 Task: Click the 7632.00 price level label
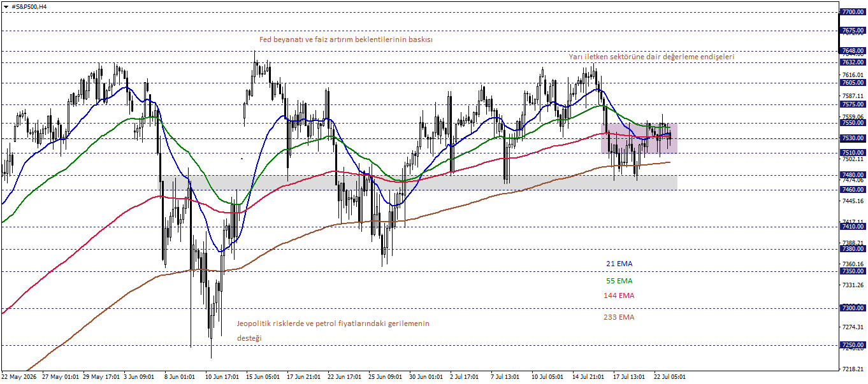pyautogui.click(x=852, y=62)
